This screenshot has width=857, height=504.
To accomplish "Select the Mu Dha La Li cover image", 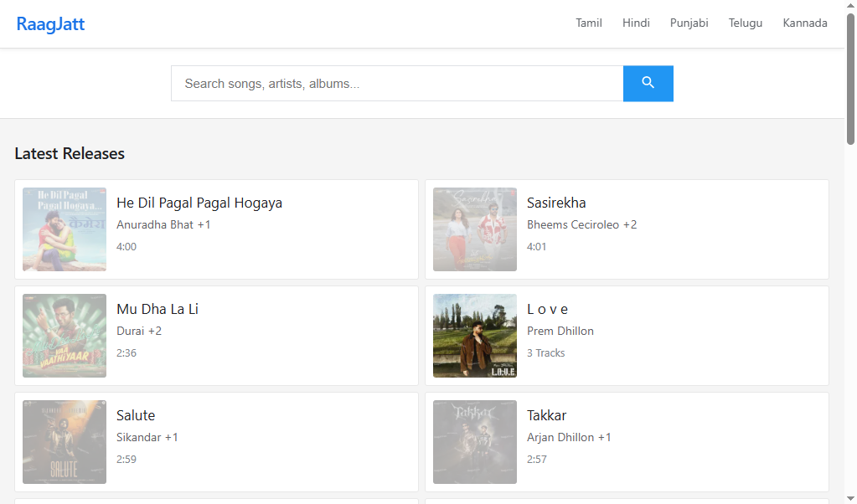I will [x=65, y=336].
